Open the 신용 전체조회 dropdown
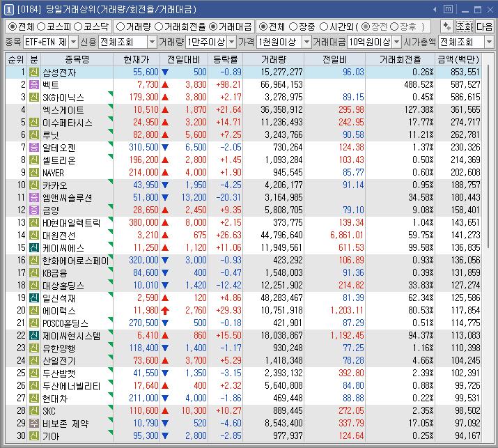This screenshot has width=498, height=448. pos(152,42)
